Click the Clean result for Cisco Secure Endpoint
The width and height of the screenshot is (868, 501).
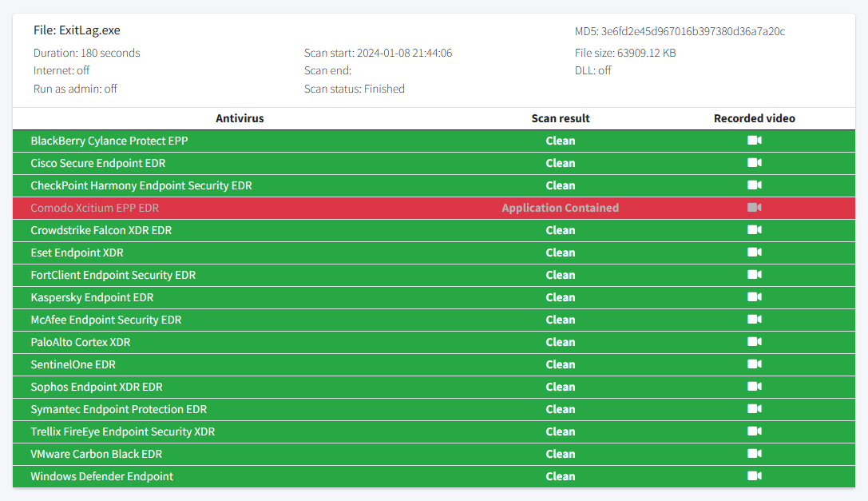tap(561, 164)
